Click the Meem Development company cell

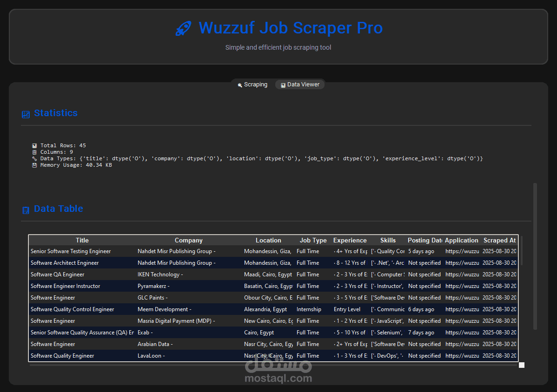[189, 309]
